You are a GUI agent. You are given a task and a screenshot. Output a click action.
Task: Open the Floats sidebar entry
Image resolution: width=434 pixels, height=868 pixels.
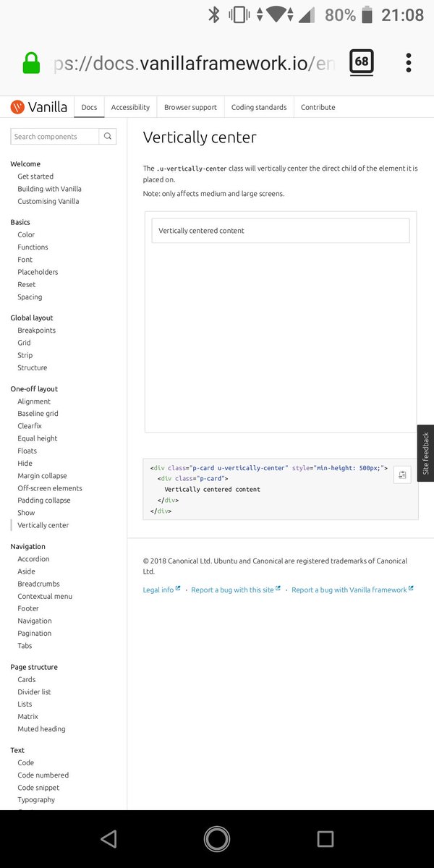(x=27, y=451)
